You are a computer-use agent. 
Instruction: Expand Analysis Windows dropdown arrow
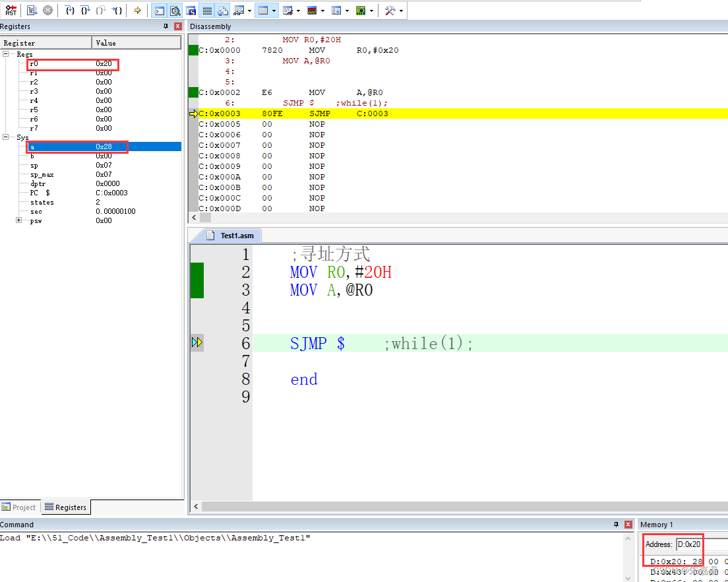point(322,11)
